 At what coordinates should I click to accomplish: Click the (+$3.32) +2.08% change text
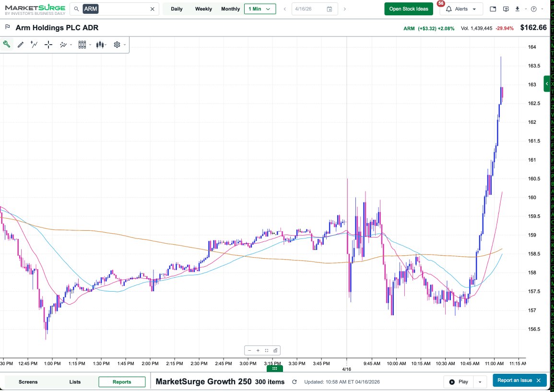pos(436,28)
